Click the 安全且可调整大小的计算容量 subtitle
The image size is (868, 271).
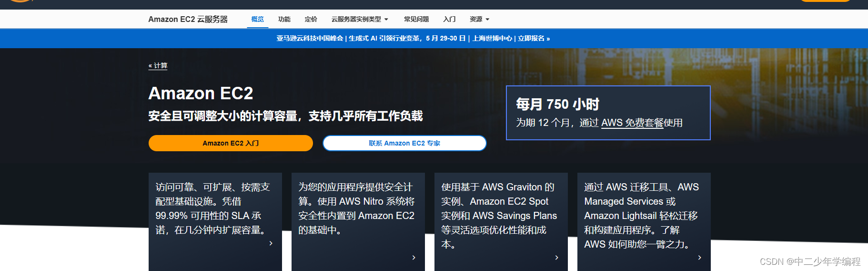coord(285,116)
